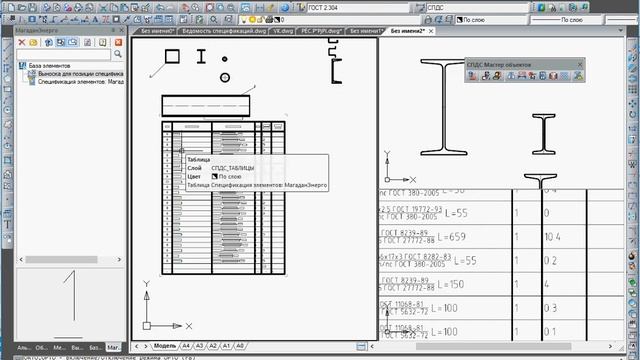Switch to the A3 layout tab
This screenshot has height=360, width=640.
tap(199, 346)
